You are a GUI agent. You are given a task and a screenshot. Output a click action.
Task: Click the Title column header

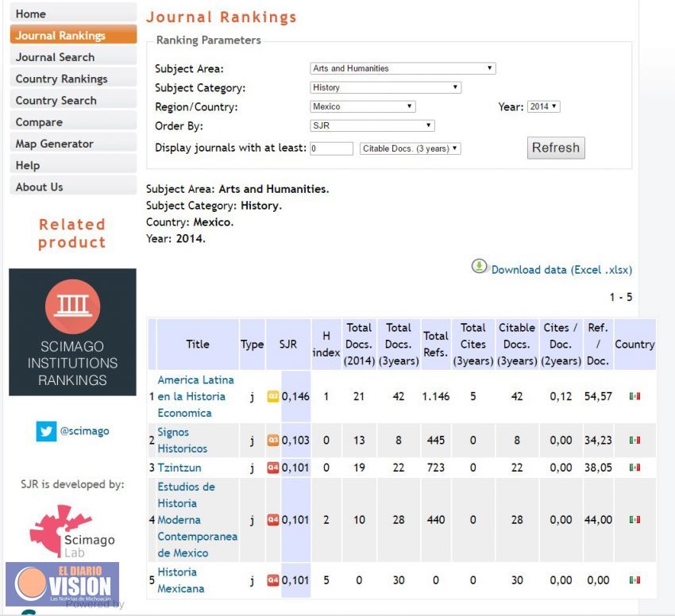(198, 344)
